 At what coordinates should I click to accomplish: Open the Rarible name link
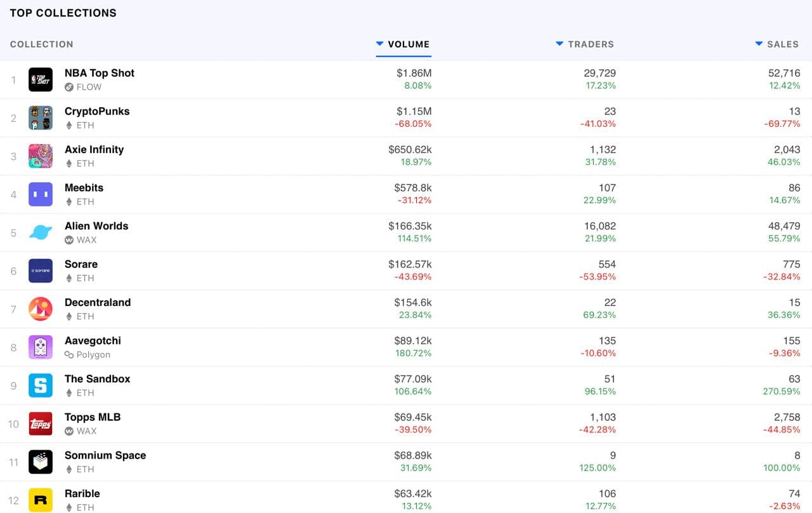pos(82,493)
